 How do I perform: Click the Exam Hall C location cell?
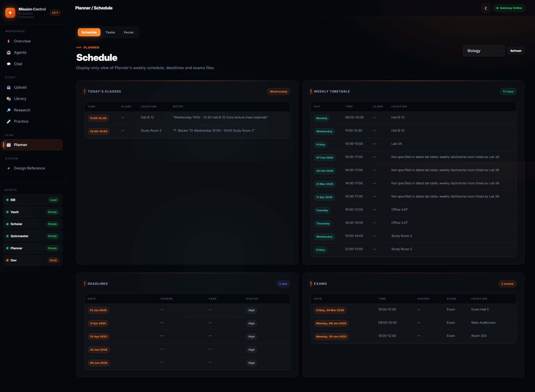coord(480,310)
